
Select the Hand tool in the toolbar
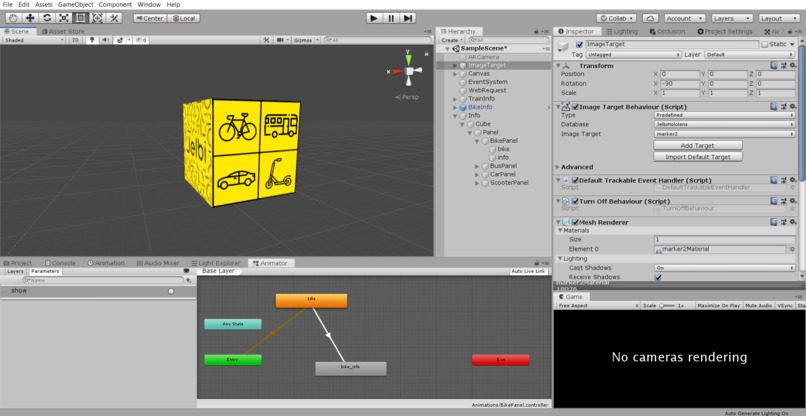click(14, 18)
